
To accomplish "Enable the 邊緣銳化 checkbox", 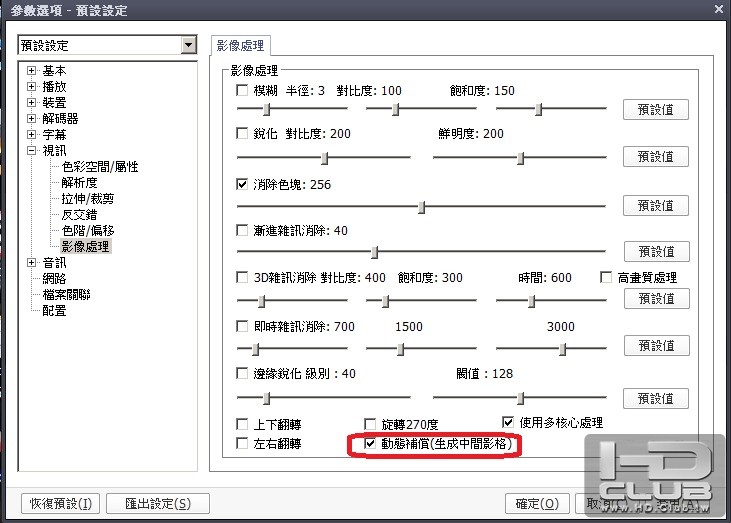I will [242, 373].
